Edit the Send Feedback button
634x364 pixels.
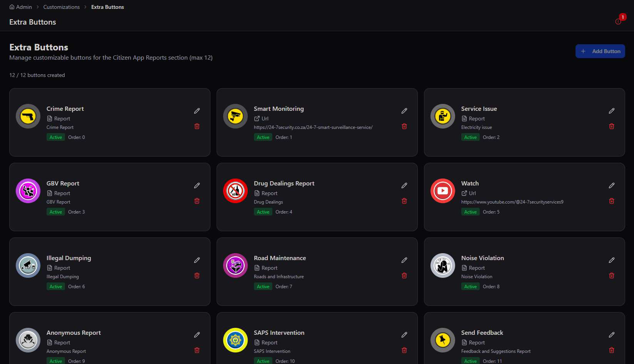point(612,335)
